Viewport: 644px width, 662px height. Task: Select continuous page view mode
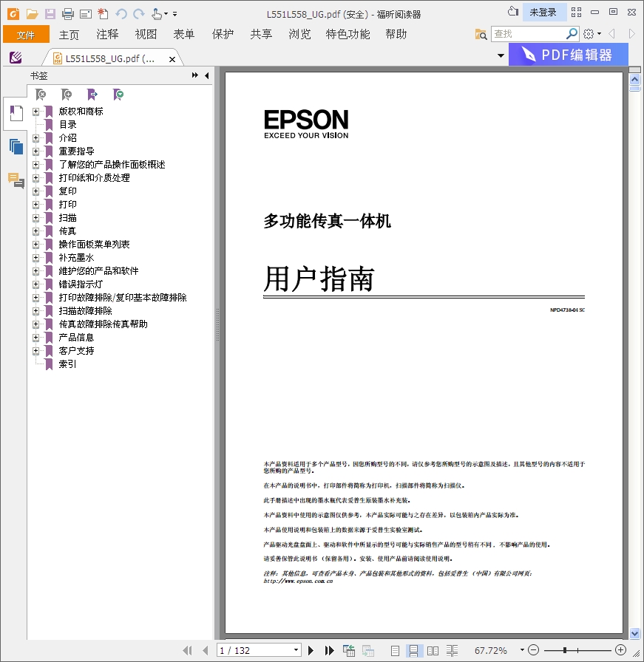(x=414, y=651)
